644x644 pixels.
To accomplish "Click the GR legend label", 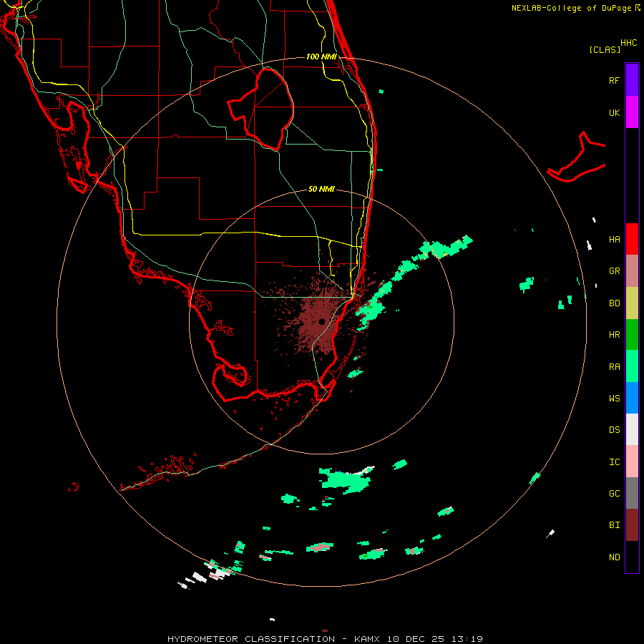I will pos(614,271).
